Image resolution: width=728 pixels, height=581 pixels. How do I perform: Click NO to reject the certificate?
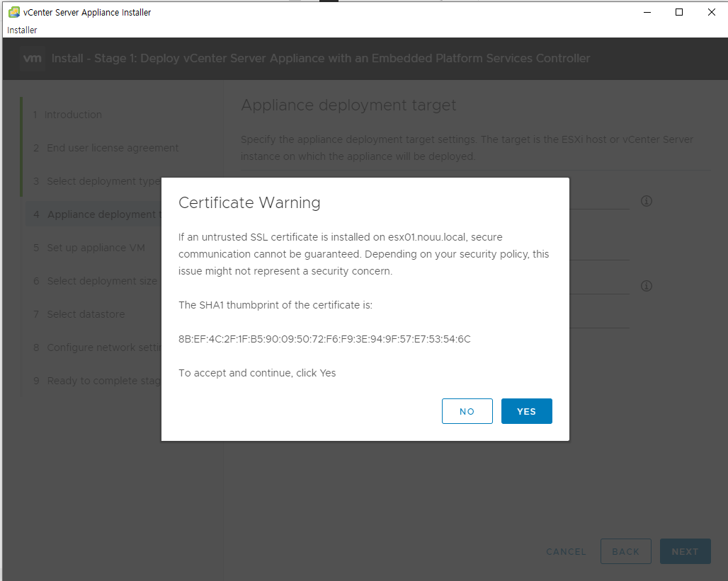(467, 411)
